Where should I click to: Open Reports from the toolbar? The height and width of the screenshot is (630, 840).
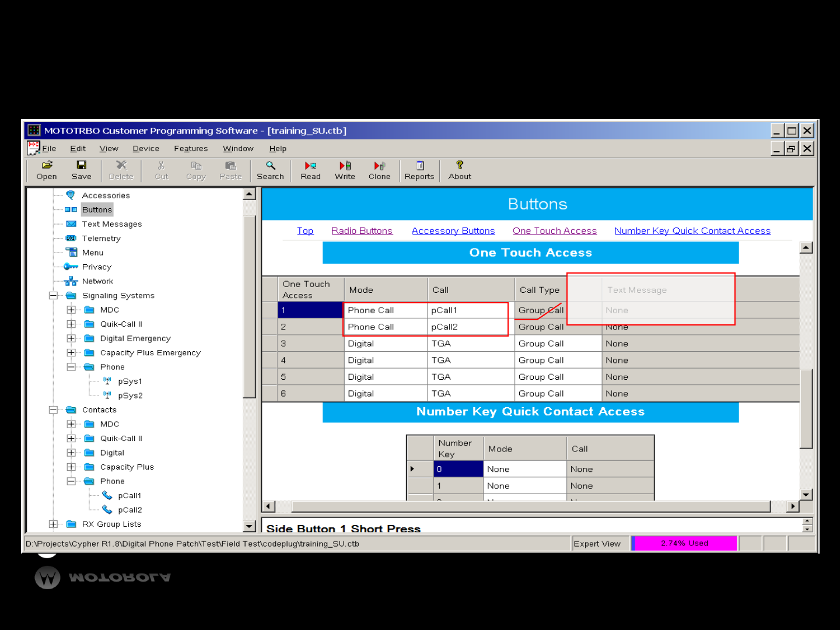pos(419,166)
